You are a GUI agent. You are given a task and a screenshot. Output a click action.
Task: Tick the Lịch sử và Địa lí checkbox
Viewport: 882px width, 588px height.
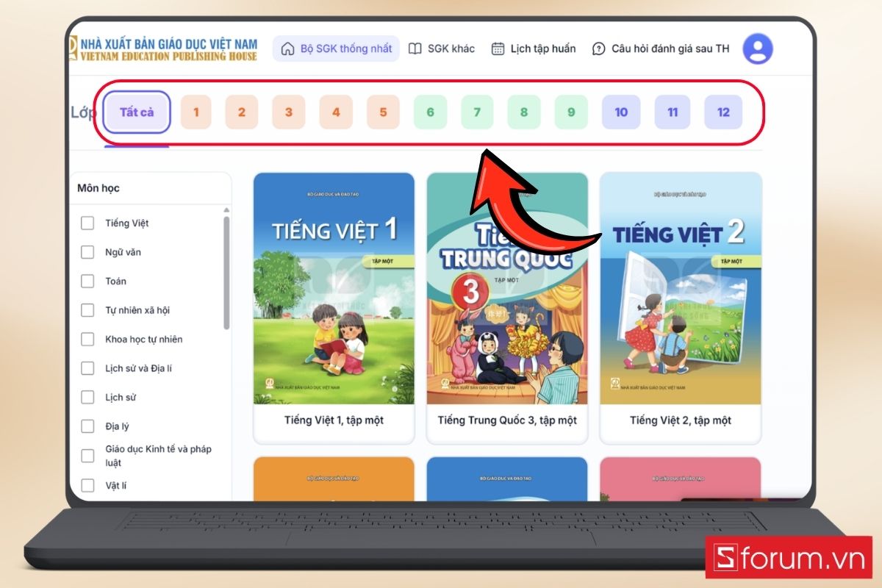point(87,368)
